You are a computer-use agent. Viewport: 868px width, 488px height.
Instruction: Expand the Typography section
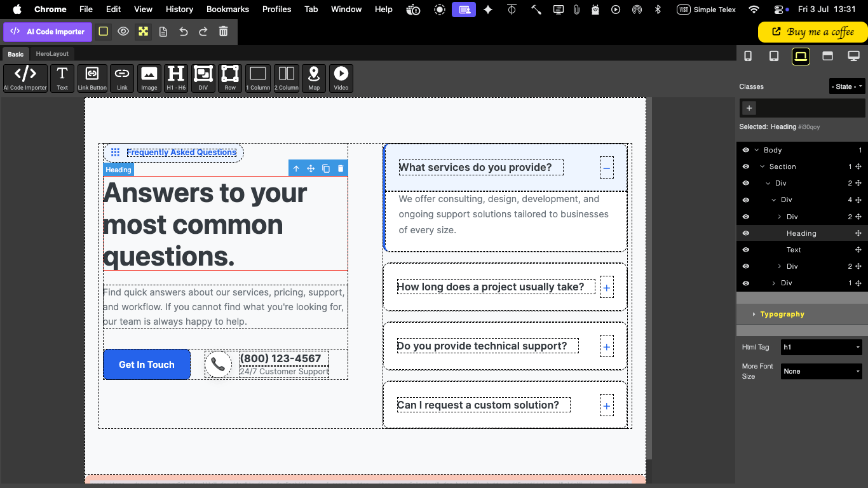tap(802, 314)
